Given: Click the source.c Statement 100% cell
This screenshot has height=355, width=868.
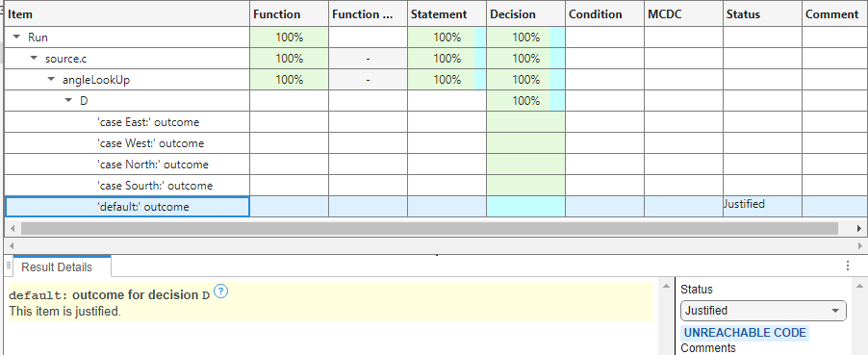Looking at the screenshot, I should click(447, 59).
